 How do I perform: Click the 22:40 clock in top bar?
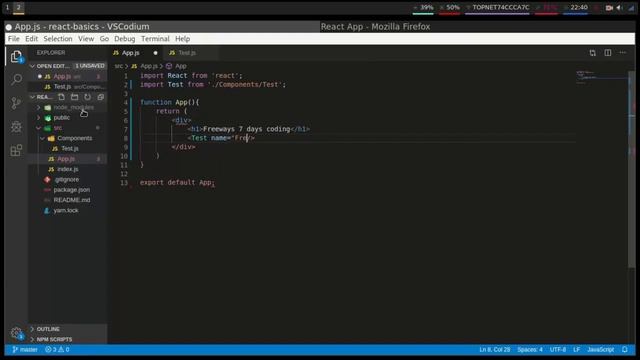click(x=576, y=7)
